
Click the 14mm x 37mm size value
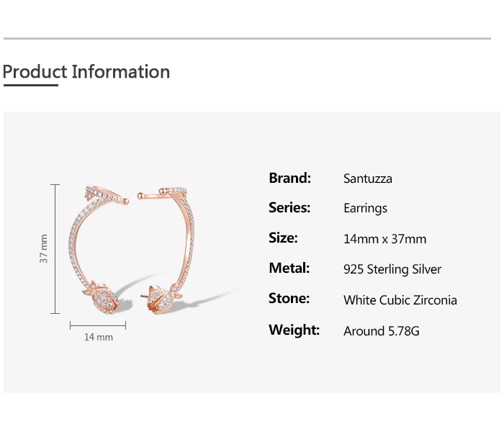coord(384,239)
